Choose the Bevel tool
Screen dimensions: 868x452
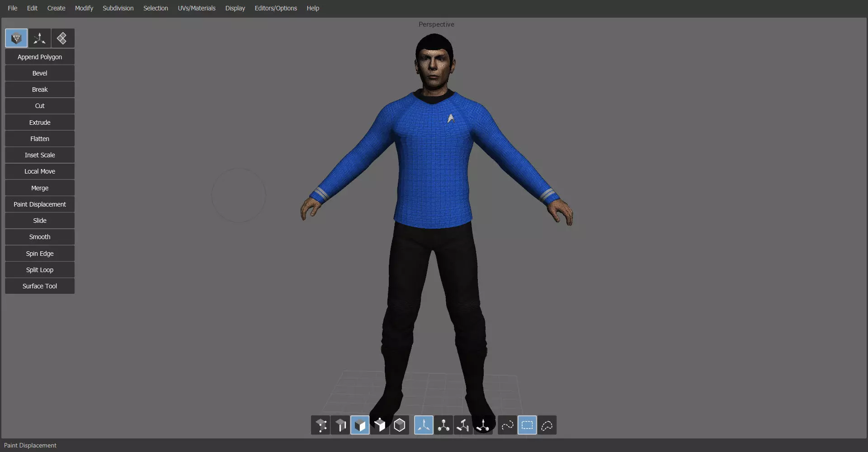40,73
